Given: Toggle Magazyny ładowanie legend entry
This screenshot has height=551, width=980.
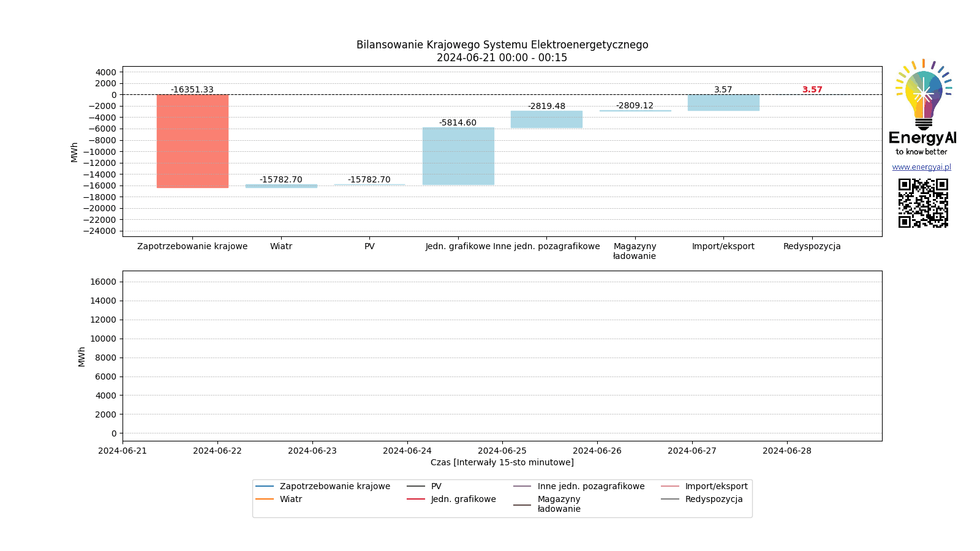Looking at the screenshot, I should click(559, 504).
